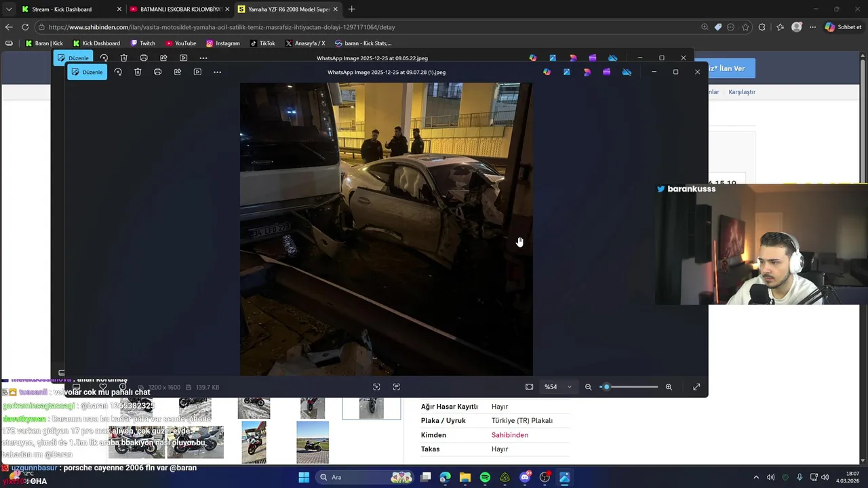Open Spotify from taskbar

[x=485, y=477]
